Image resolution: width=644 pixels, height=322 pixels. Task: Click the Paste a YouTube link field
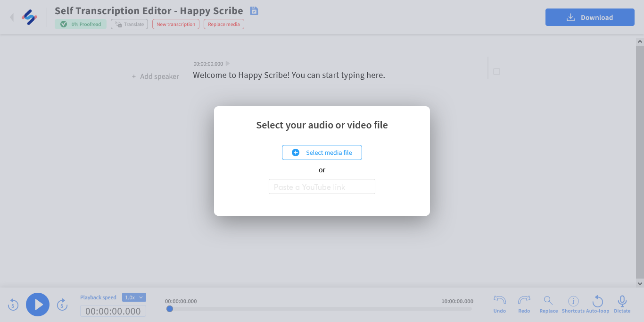click(322, 186)
